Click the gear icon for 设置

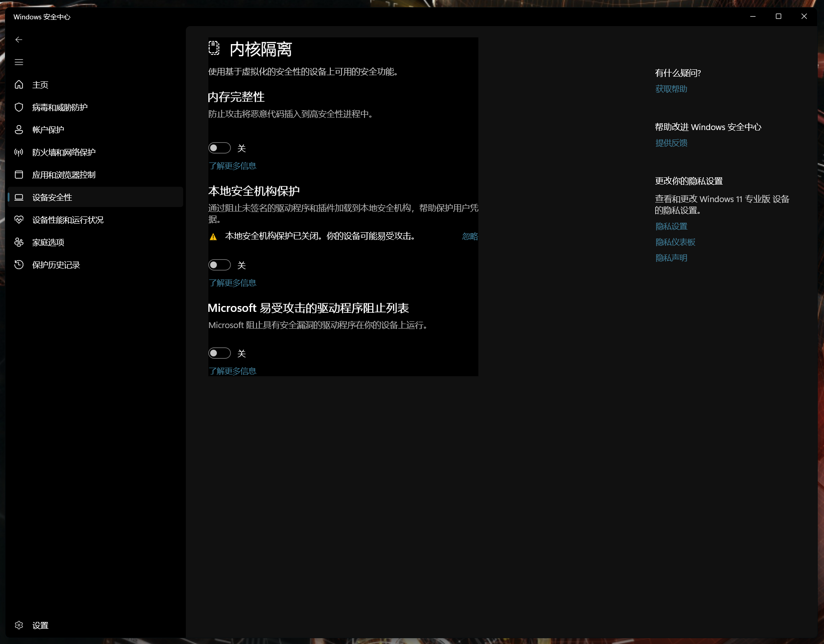[x=19, y=625]
